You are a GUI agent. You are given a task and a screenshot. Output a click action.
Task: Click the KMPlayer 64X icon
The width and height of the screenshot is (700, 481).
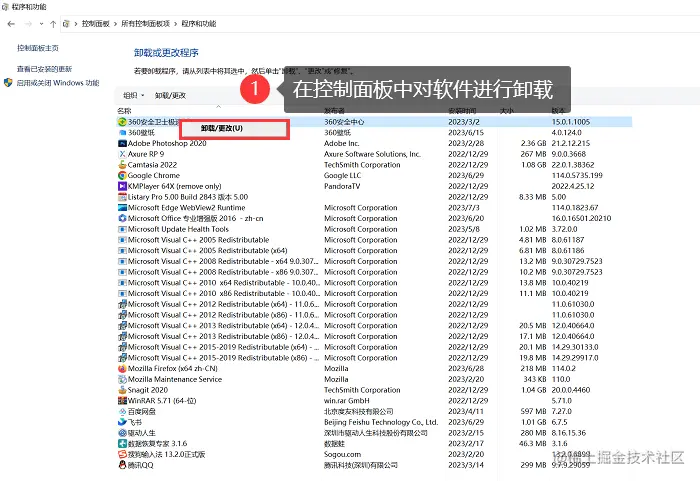coord(122,186)
